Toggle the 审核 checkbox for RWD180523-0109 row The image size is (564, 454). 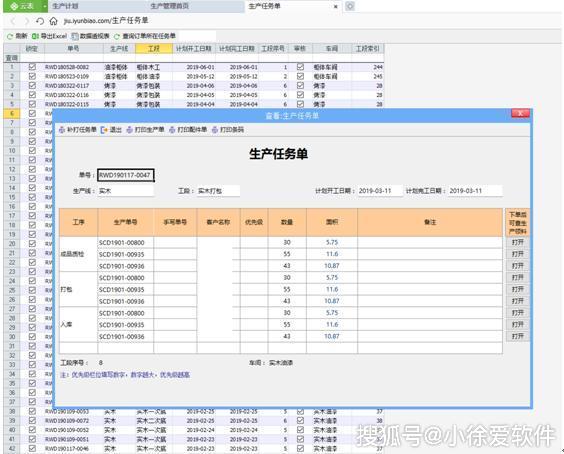[x=300, y=76]
